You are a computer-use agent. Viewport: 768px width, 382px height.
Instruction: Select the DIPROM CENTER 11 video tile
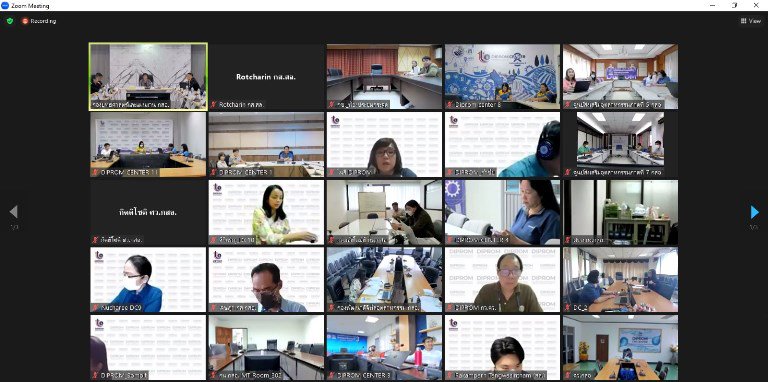click(x=148, y=144)
